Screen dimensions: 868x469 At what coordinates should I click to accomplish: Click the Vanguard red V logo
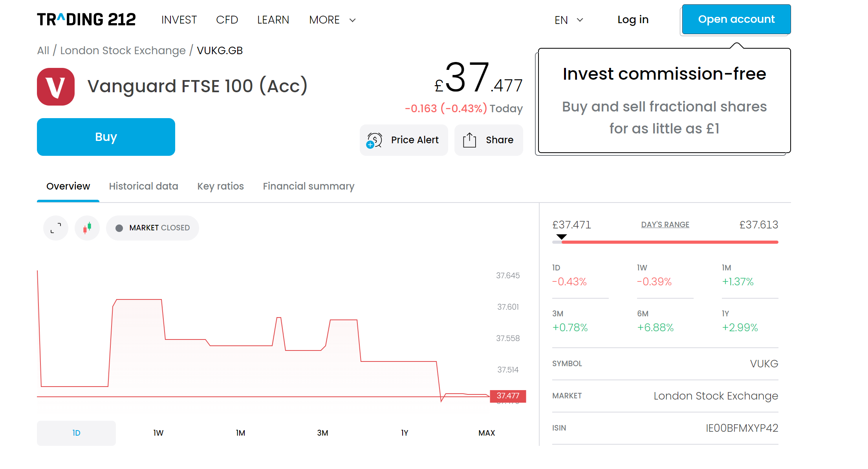pos(56,87)
